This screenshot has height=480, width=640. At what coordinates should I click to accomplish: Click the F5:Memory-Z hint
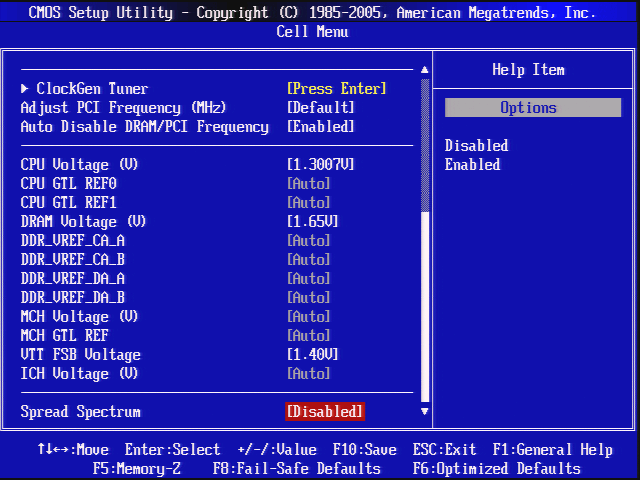(x=137, y=469)
